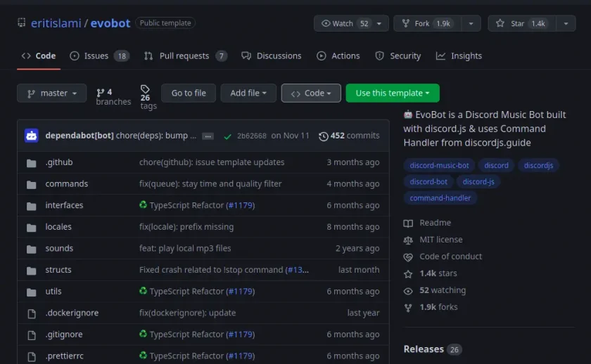Viewport: 591px width, 364px height.
Task: Open the Security tab
Action: coord(398,56)
